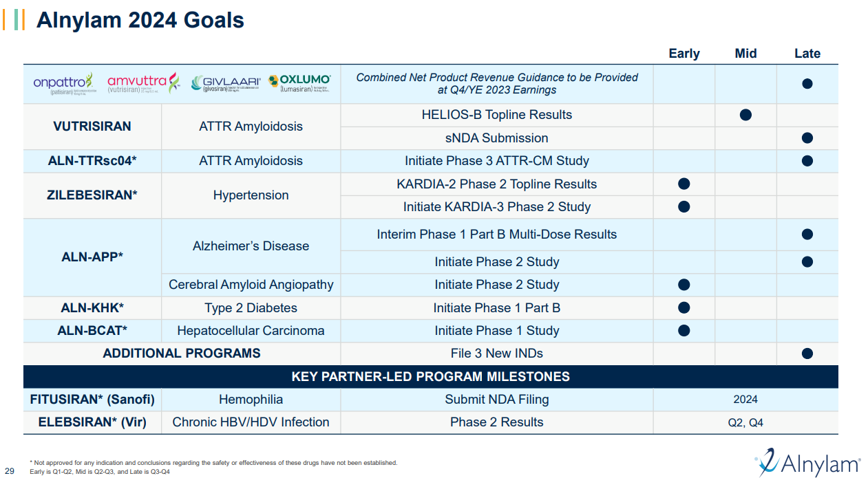Click the Late dot for Alzheimer's Initiate Phase 2
This screenshot has width=868, height=478.
(807, 262)
